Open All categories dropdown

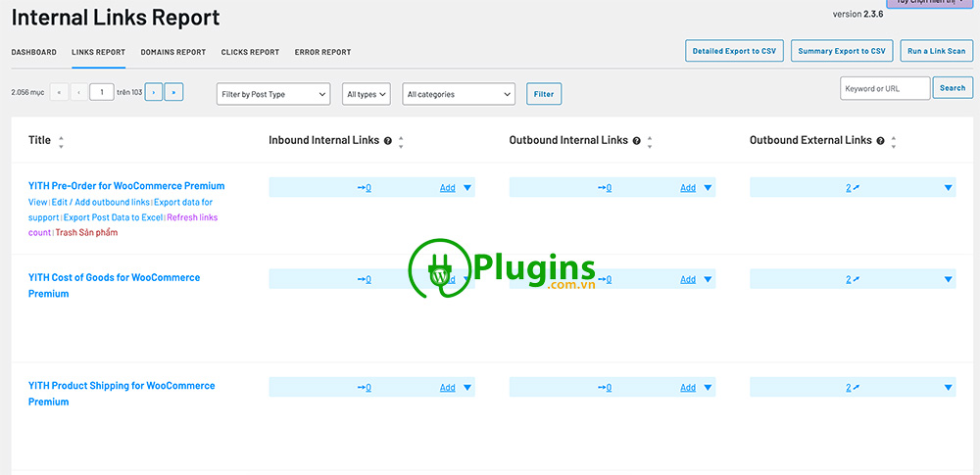pyautogui.click(x=459, y=94)
